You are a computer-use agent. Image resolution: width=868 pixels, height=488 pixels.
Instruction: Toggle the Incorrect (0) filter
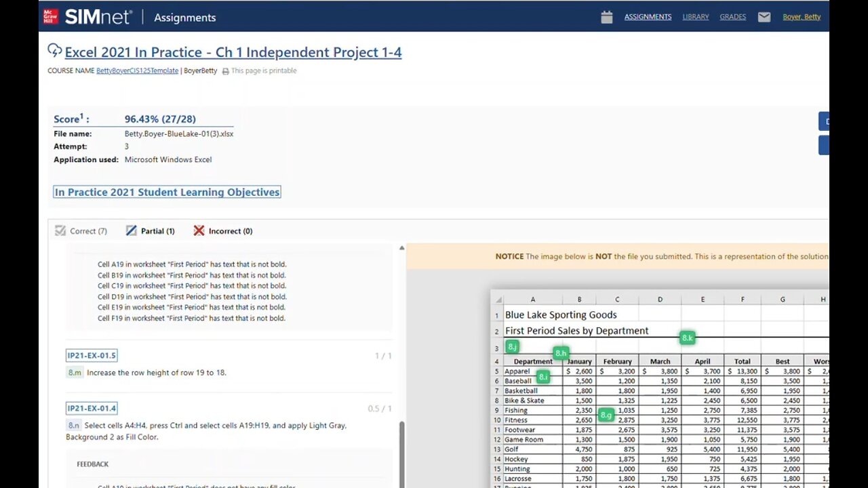coord(222,231)
